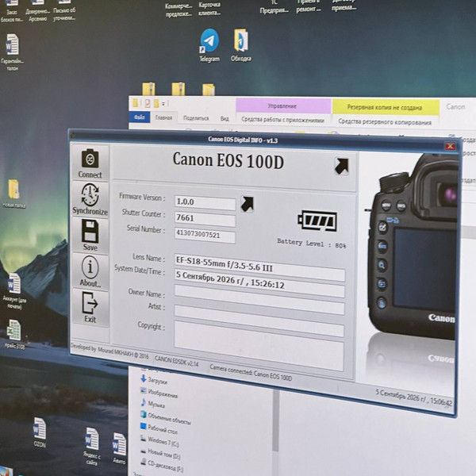Click the Shutter Counter field showing 7661
Screen dimensions: 476x476
coord(205,219)
